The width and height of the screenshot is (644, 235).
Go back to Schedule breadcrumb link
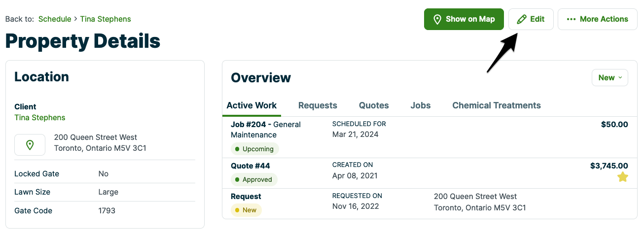coord(55,19)
